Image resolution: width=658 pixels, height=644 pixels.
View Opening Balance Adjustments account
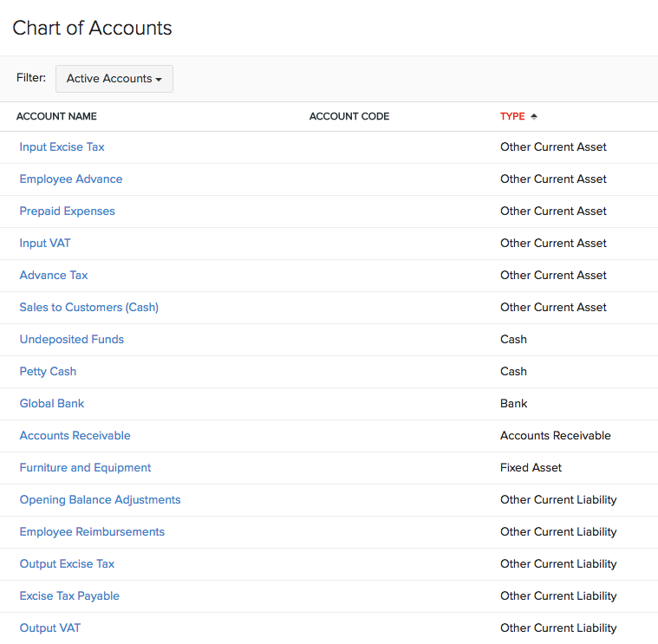[100, 499]
